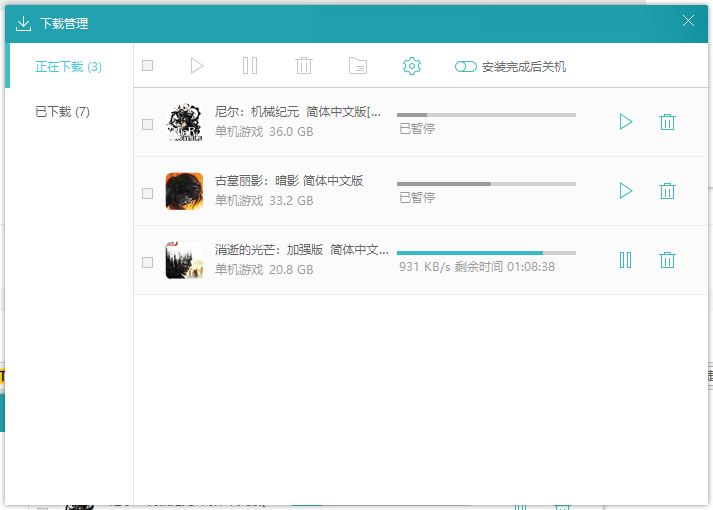The width and height of the screenshot is (713, 510).
Task: Click progress bar of 消逝的光芒
Action: (x=486, y=253)
